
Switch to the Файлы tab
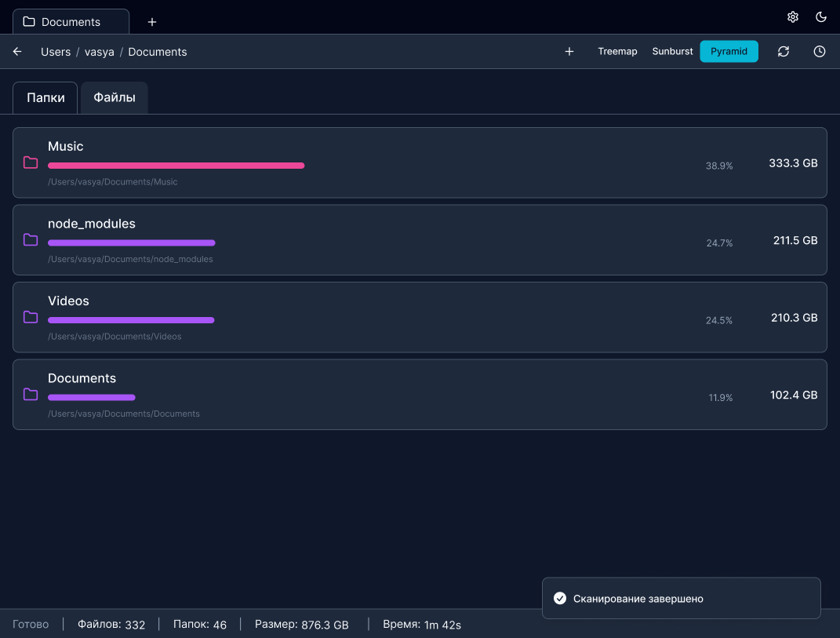[x=115, y=98]
